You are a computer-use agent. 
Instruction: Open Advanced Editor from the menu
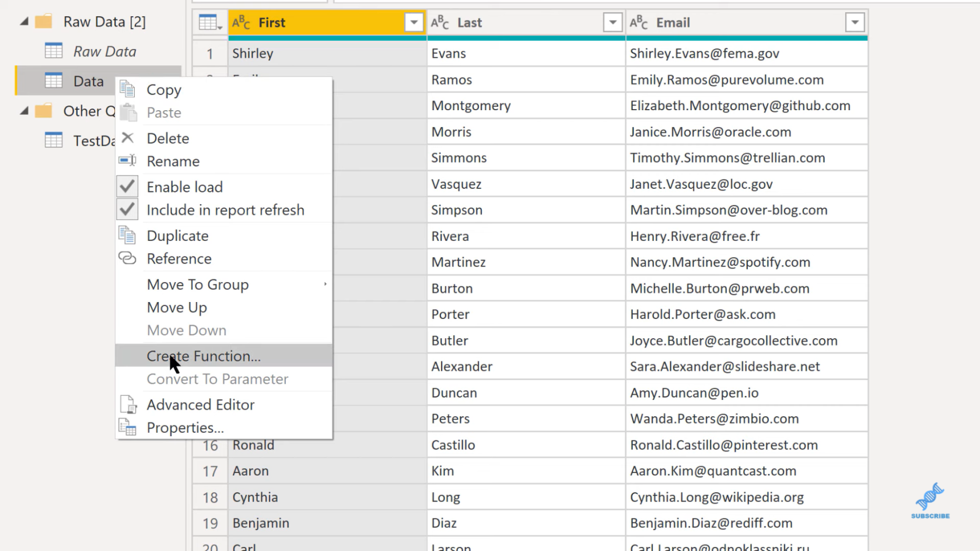pyautogui.click(x=224, y=405)
